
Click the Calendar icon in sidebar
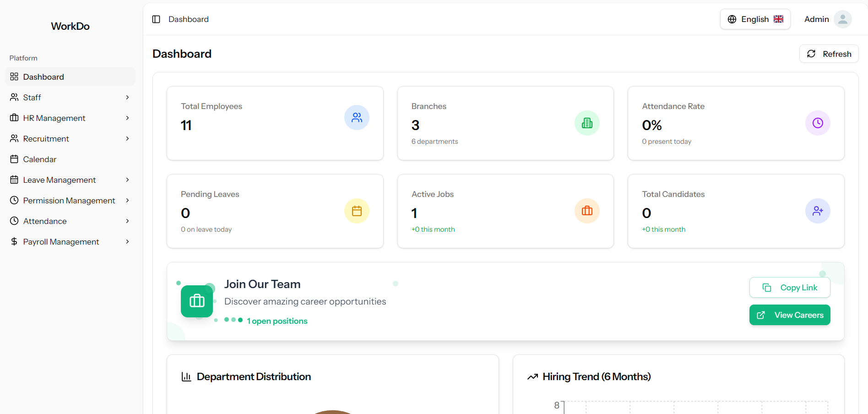(x=14, y=159)
